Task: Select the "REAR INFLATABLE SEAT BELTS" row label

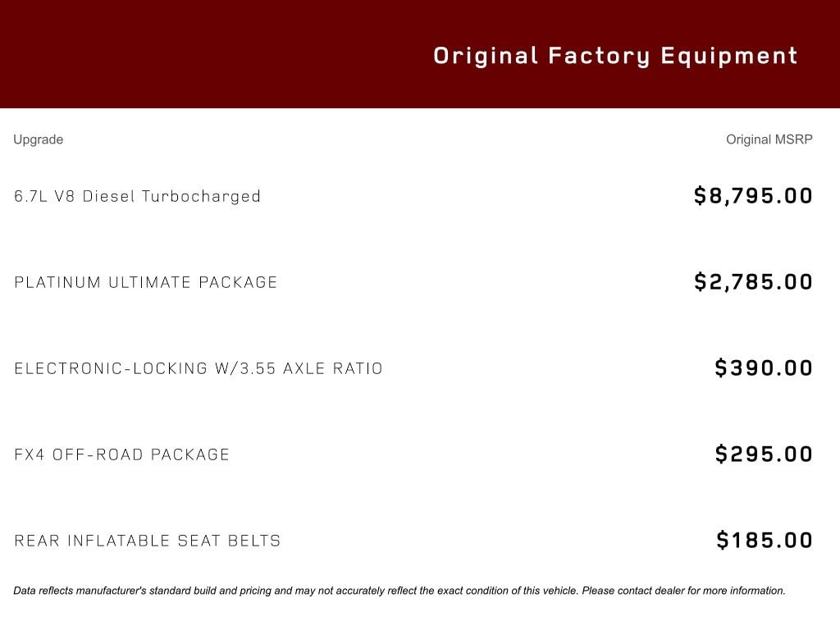Action: click(148, 541)
